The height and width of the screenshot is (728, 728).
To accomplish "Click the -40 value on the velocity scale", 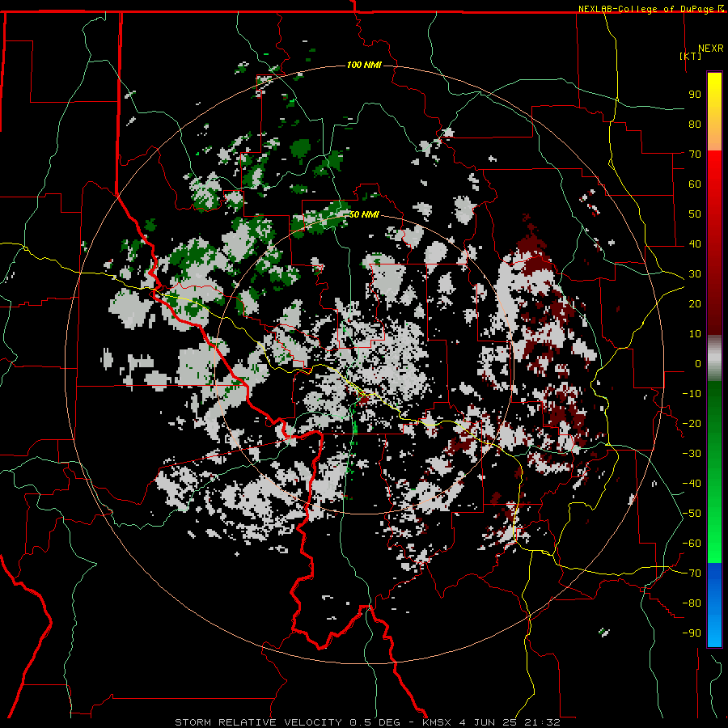I will click(x=692, y=484).
